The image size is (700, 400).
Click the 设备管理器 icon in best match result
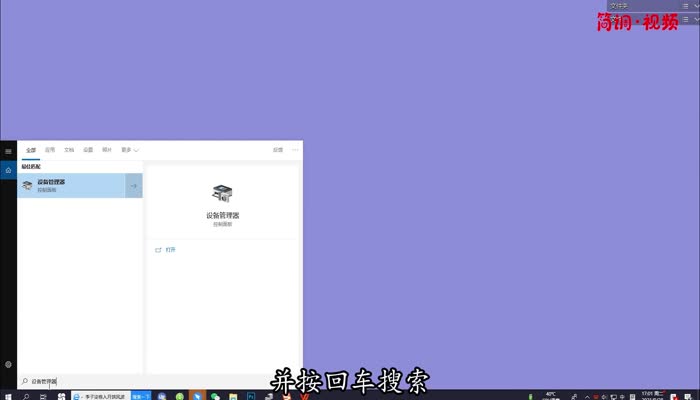27,185
